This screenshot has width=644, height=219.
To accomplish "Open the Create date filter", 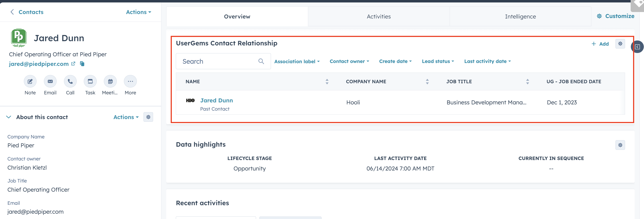I will pyautogui.click(x=395, y=61).
